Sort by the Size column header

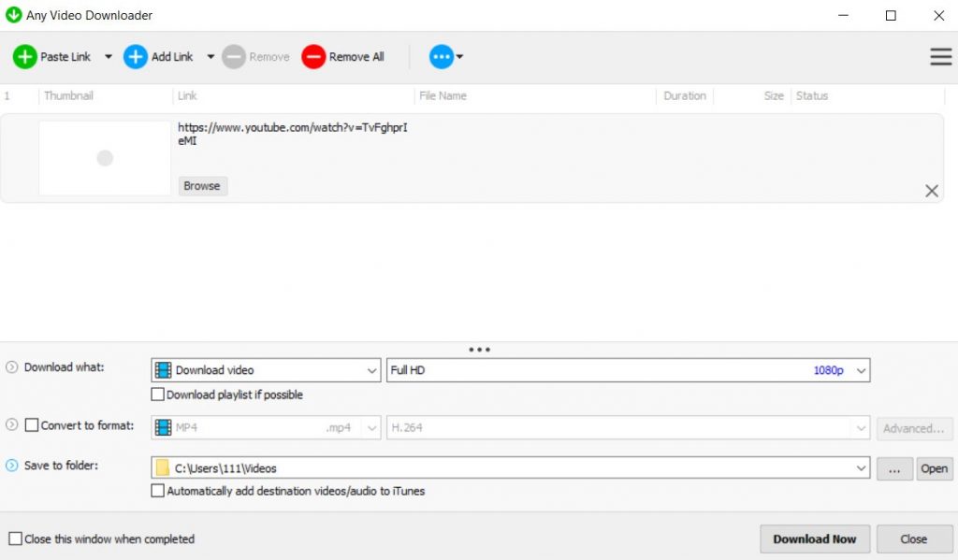pos(774,96)
